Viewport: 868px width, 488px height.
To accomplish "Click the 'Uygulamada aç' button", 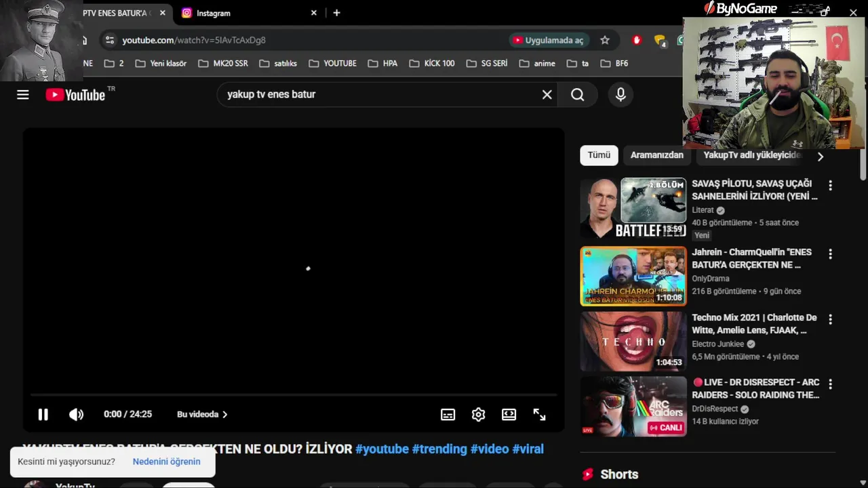I will point(548,40).
